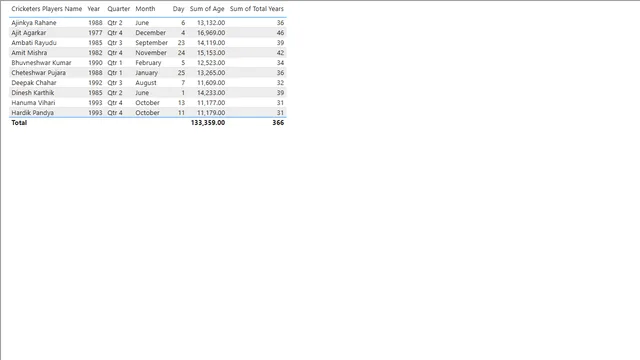Click the 14,233.00 age value
Screen dimensions: 640x360
click(x=211, y=93)
